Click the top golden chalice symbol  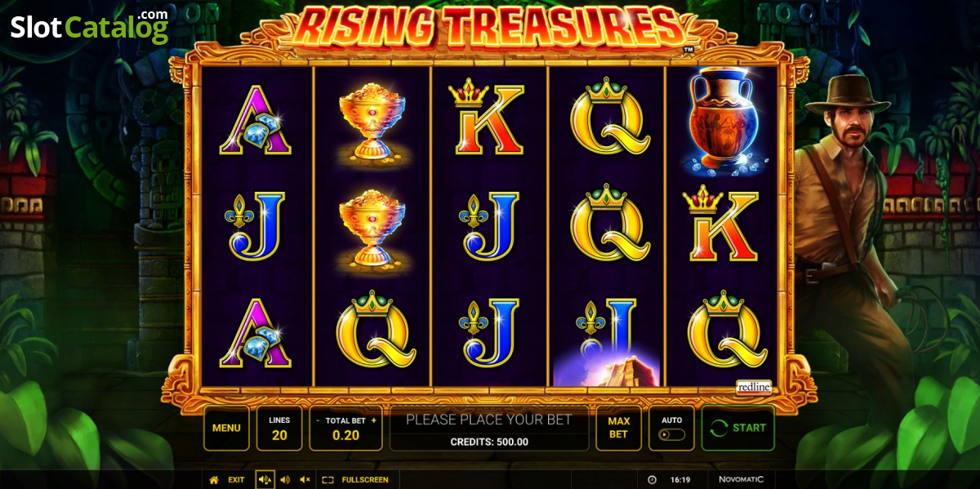tap(372, 120)
